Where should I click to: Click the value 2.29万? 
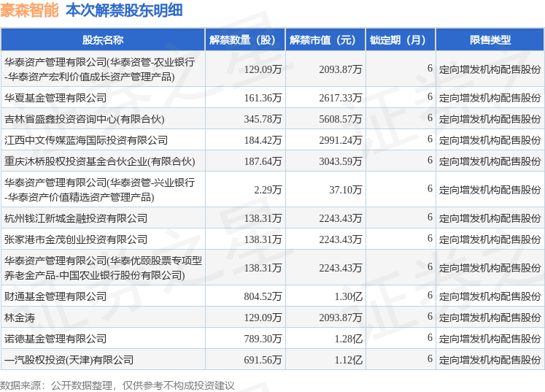pos(268,190)
